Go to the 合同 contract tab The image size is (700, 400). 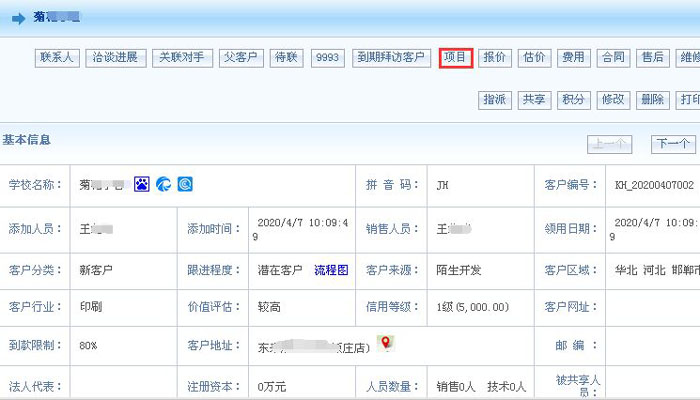click(612, 58)
